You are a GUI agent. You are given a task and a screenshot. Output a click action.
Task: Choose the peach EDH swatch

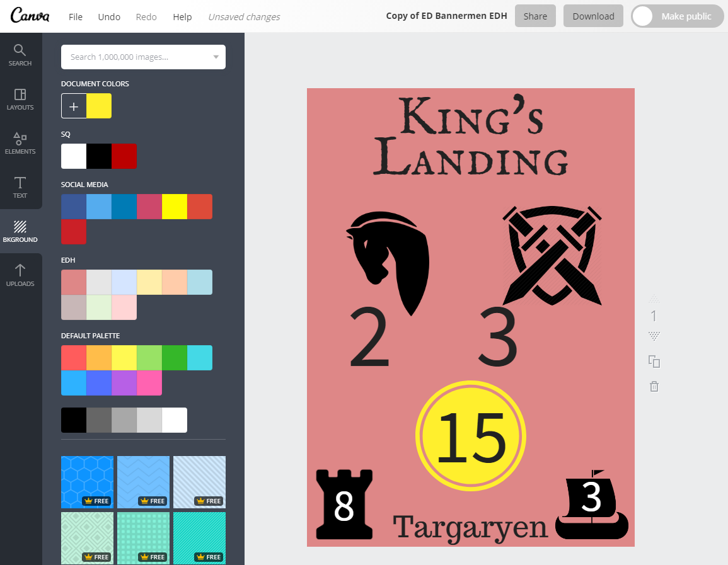[x=175, y=282]
